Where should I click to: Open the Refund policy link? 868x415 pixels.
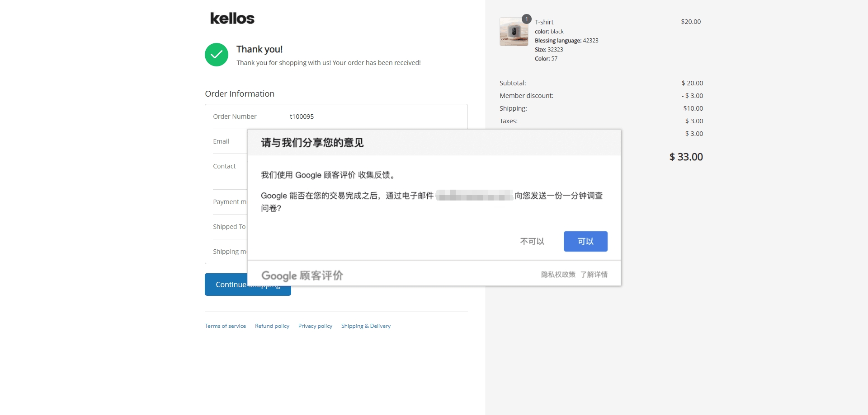pyautogui.click(x=272, y=326)
